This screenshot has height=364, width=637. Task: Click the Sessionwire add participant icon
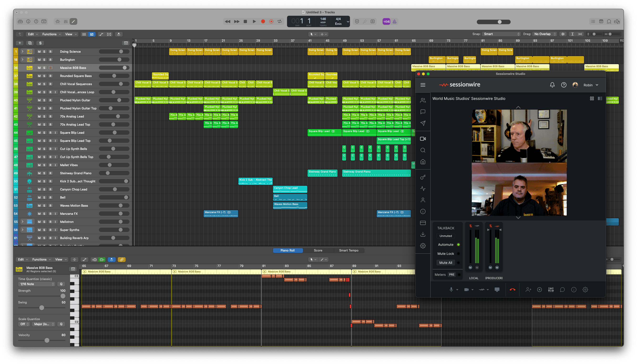[x=528, y=290]
